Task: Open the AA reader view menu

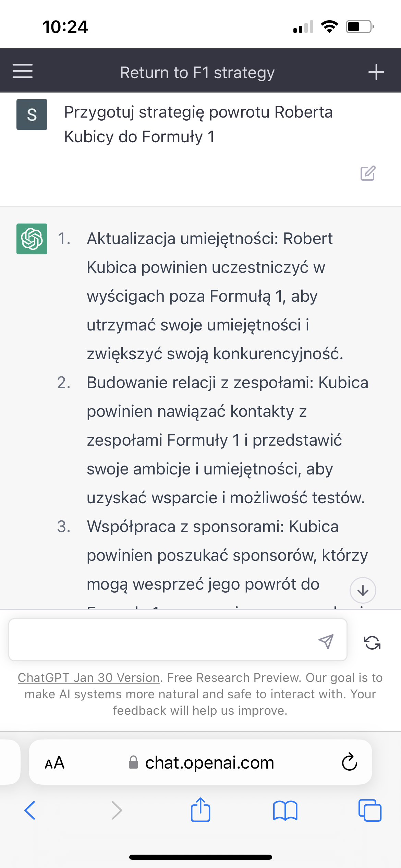Action: pyautogui.click(x=54, y=763)
